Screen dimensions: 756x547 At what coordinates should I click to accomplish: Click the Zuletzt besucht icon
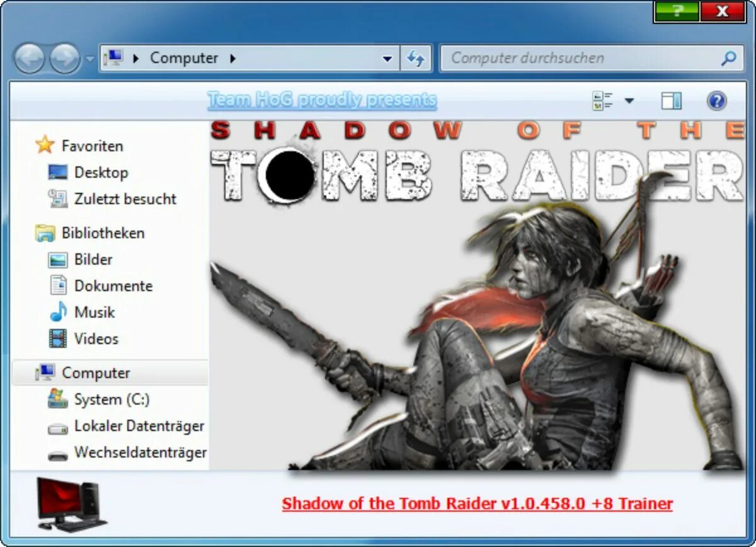(58, 199)
